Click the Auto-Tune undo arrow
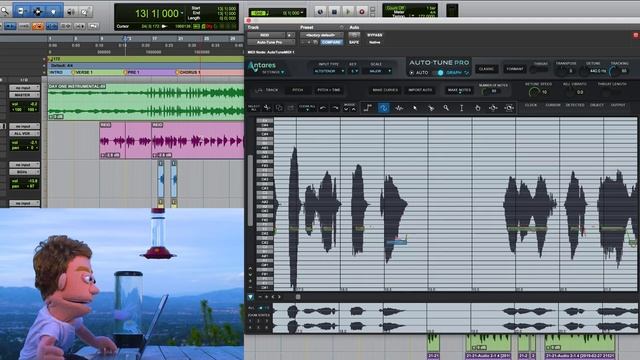This screenshot has height=360, width=640. point(323,108)
